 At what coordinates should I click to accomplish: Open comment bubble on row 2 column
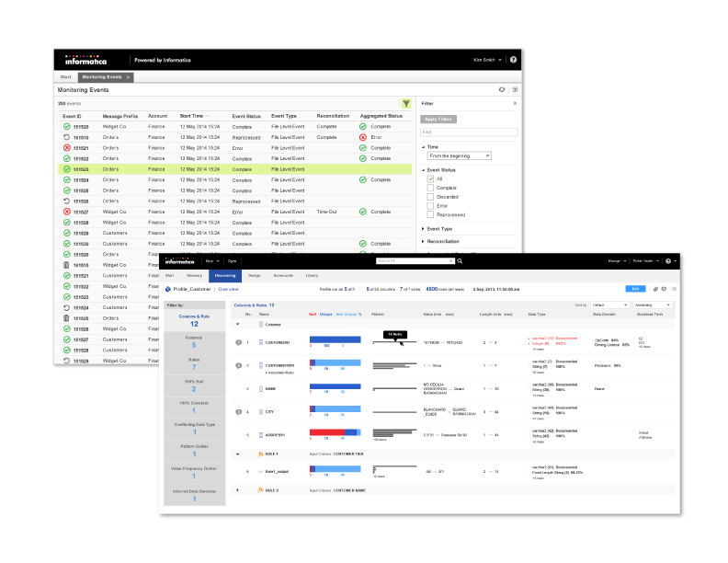[x=239, y=365]
